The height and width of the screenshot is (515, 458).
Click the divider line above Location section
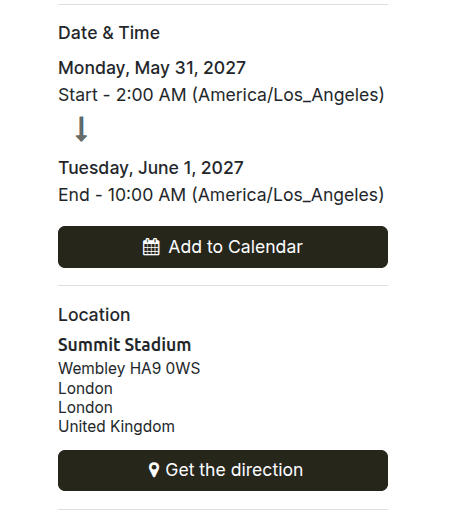coord(223,285)
